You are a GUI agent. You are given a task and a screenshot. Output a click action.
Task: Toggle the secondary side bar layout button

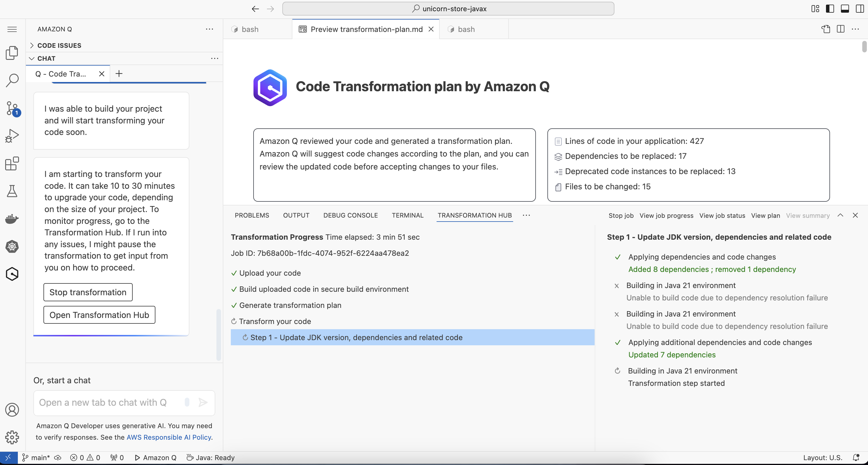coord(860,9)
